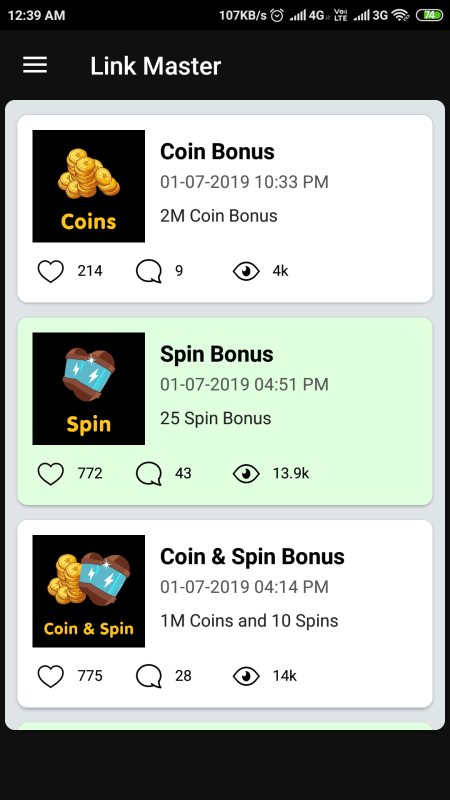Like the Coin Bonus post
Image resolution: width=450 pixels, height=800 pixels.
(51, 271)
